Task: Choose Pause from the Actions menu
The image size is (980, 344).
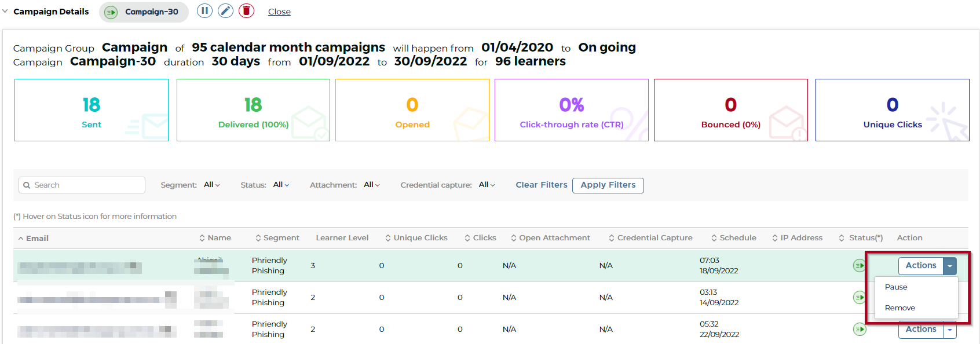Action: coord(896,287)
